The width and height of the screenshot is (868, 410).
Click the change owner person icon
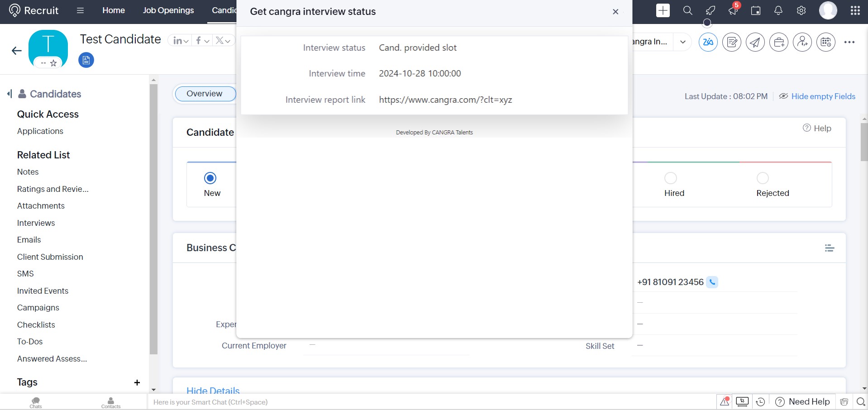pos(802,43)
